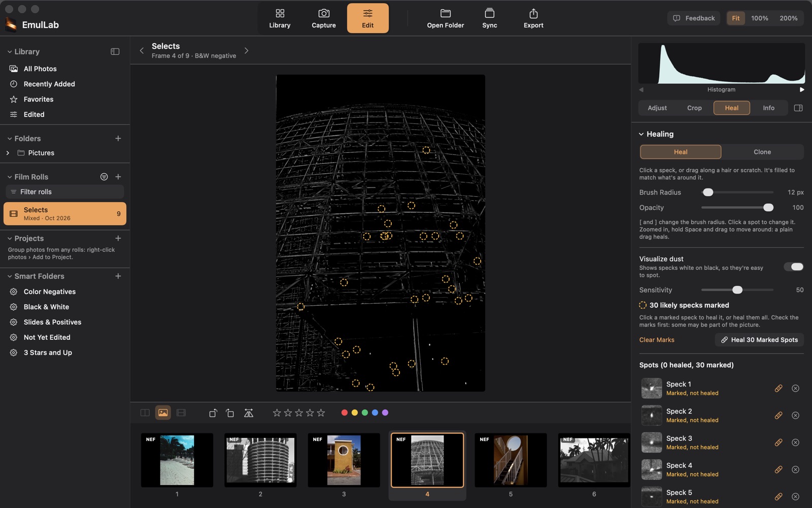Expand the Pictures folder
The height and width of the screenshot is (508, 812).
click(8, 153)
